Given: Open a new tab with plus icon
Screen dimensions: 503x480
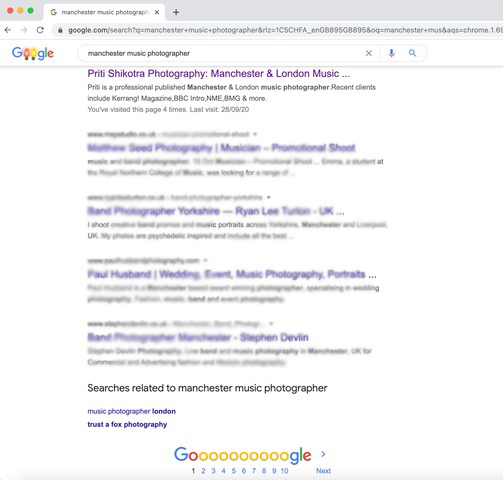Looking at the screenshot, I should pos(176,12).
